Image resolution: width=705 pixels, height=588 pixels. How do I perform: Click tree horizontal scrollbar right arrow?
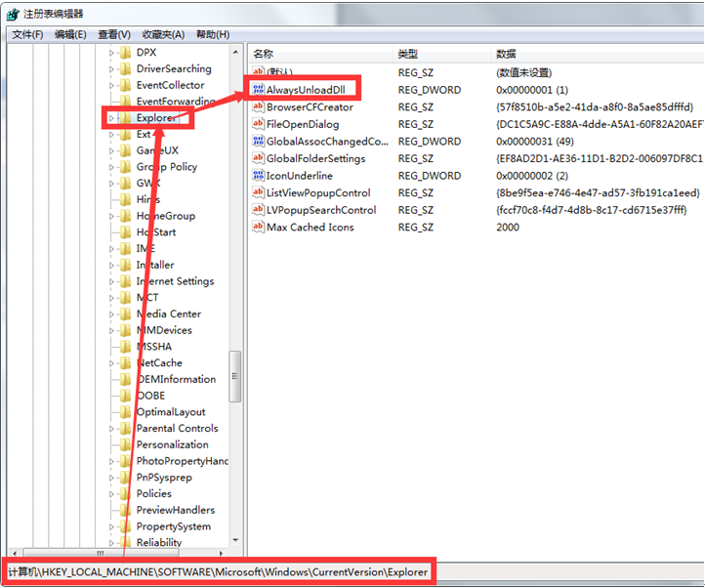[221, 553]
